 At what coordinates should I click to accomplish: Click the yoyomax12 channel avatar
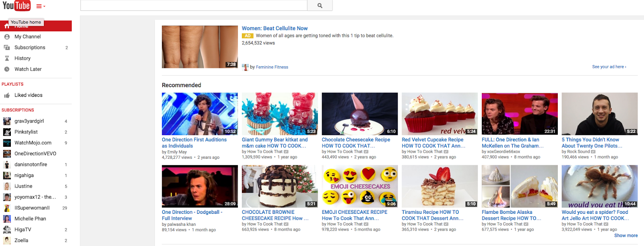click(x=7, y=197)
